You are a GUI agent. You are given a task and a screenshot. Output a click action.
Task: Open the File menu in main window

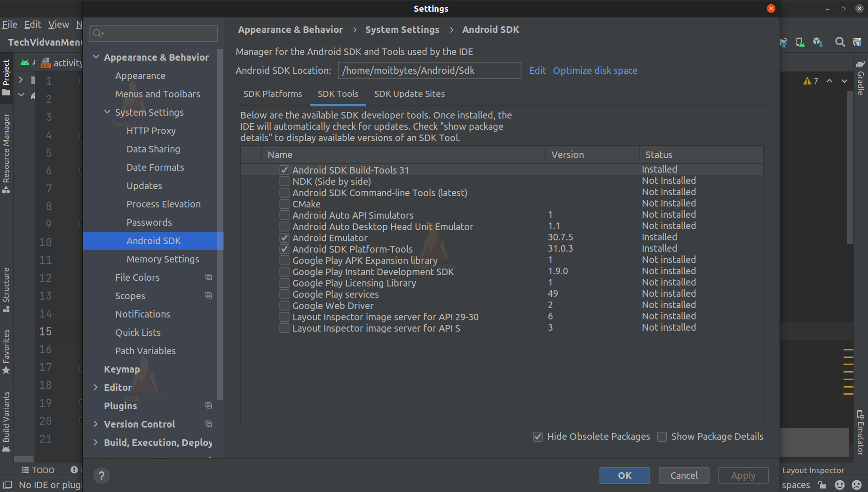(x=10, y=24)
